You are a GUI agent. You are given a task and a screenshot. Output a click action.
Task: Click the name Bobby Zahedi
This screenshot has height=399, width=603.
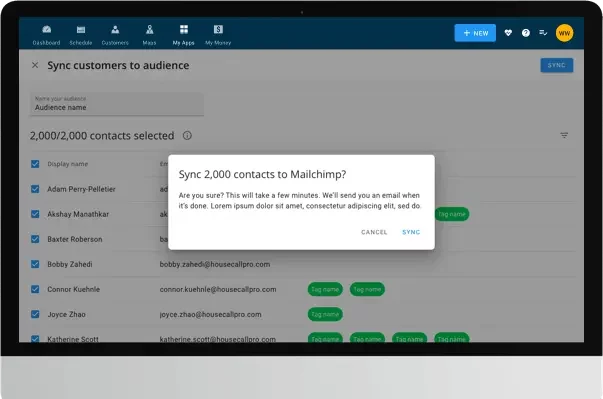tap(70, 264)
